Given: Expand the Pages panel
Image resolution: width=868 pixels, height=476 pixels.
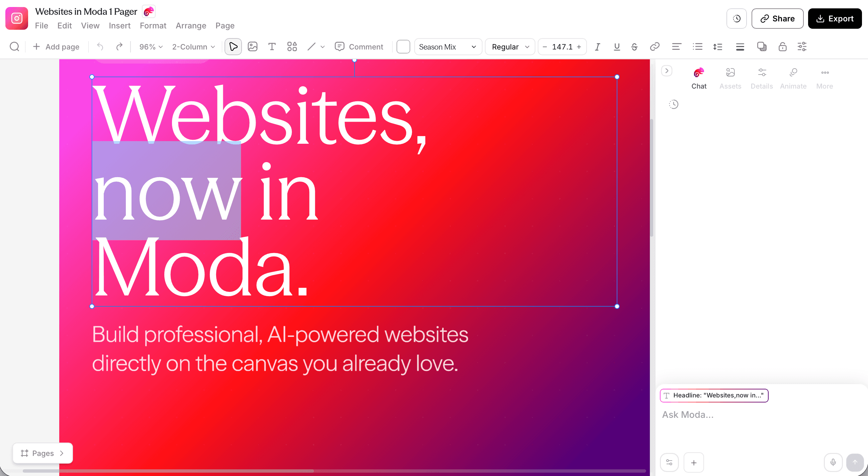Looking at the screenshot, I should (42, 453).
